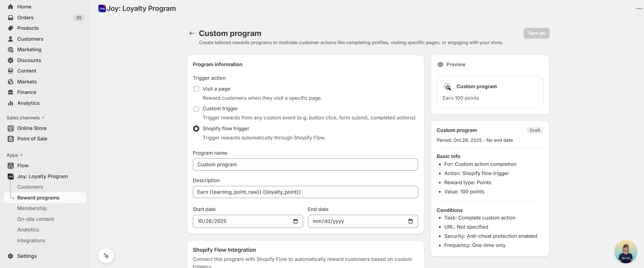The width and height of the screenshot is (644, 268).
Task: Open Orders via its inbox icon
Action: click(11, 18)
